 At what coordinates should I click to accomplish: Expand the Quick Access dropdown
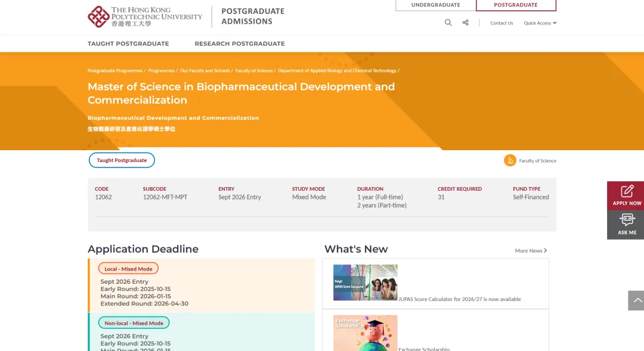tap(540, 23)
